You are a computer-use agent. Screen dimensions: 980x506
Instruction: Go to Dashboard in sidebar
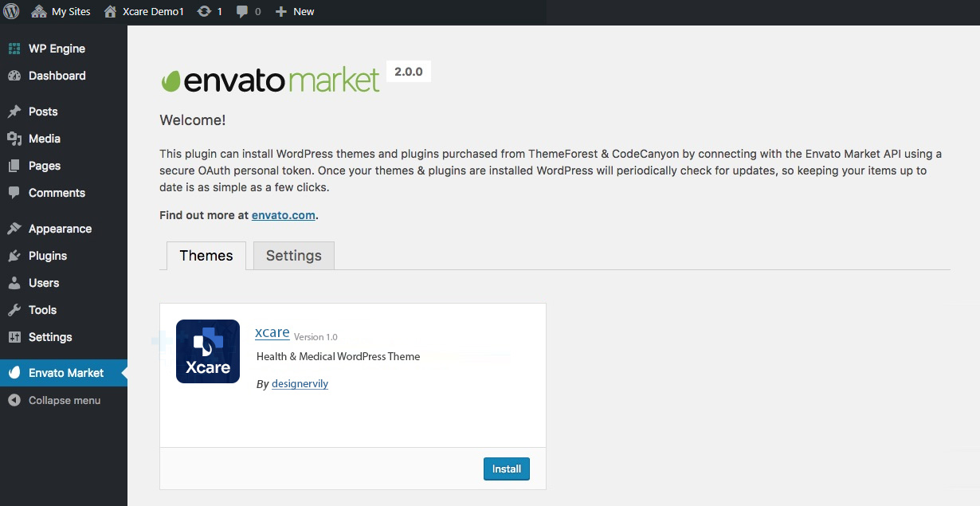click(57, 76)
